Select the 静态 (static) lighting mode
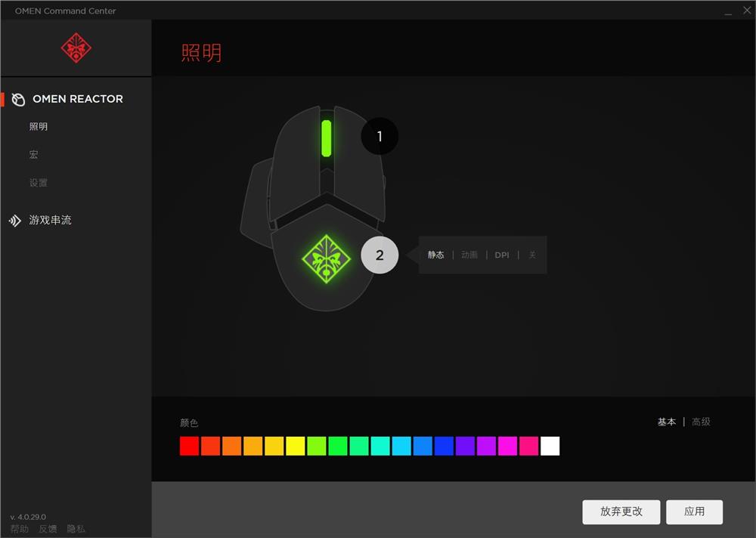The width and height of the screenshot is (756, 538). point(436,255)
